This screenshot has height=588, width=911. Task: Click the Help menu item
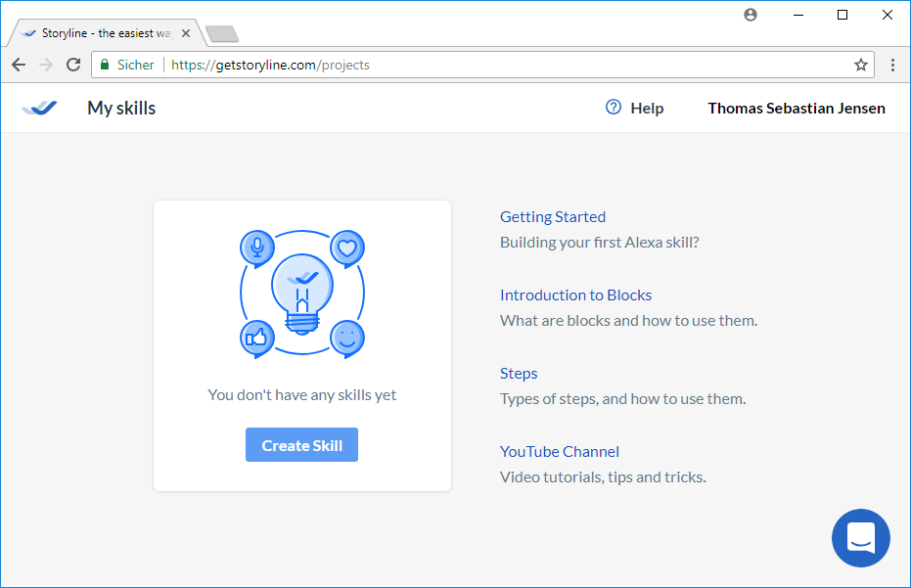(x=646, y=109)
